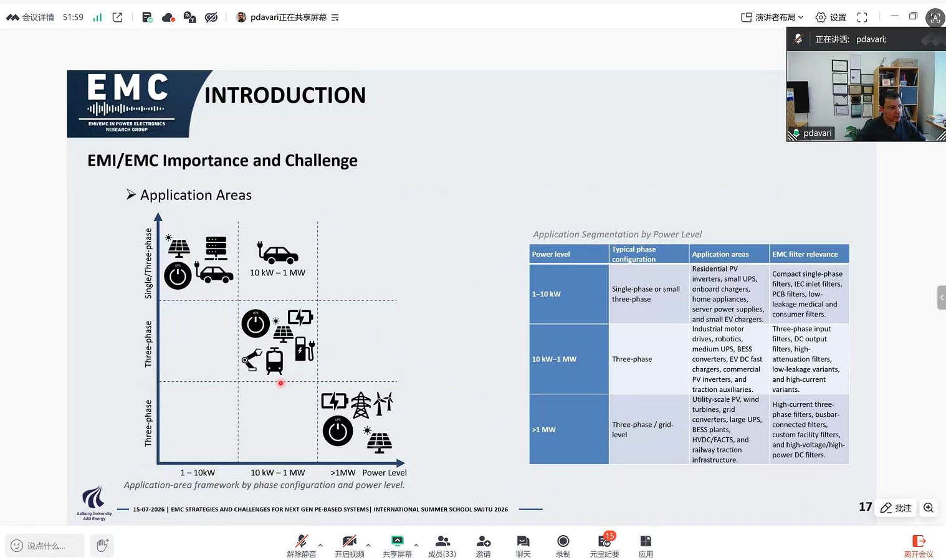The width and height of the screenshot is (946, 560).
Task: Toggle the crossed-out eye privacy icon
Action: [x=211, y=17]
